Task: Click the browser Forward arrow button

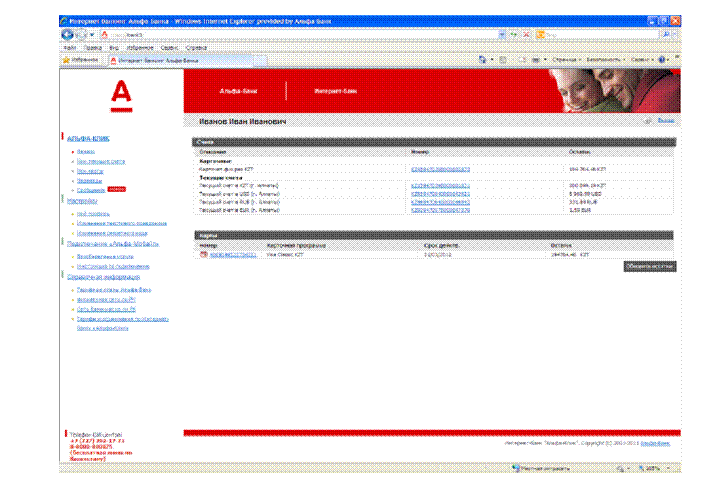Action: click(x=80, y=34)
